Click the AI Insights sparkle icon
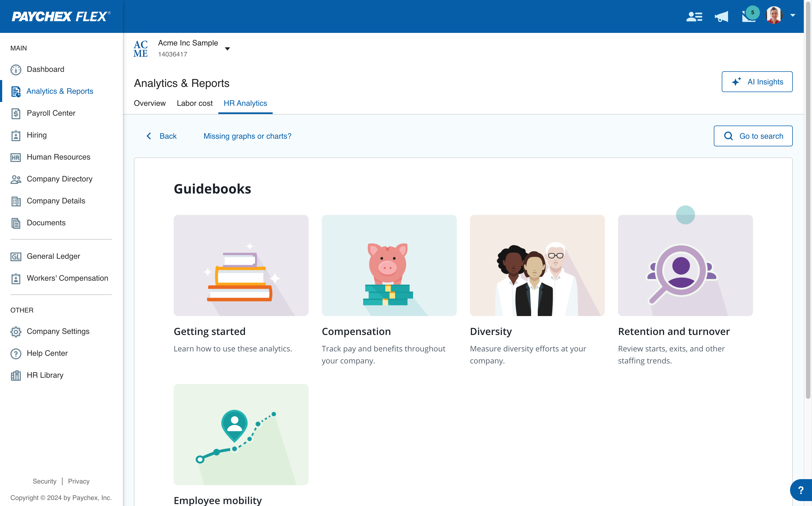Viewport: 812px width, 506px height. tap(736, 81)
